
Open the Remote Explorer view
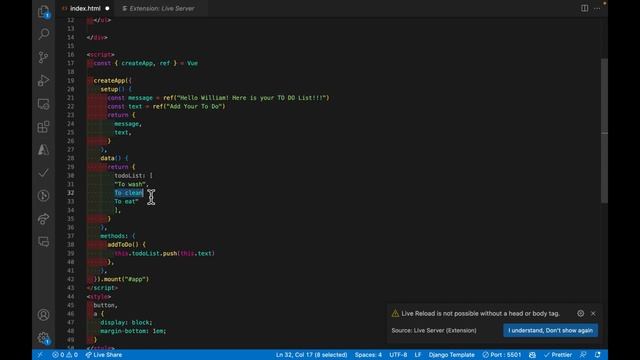click(x=43, y=104)
